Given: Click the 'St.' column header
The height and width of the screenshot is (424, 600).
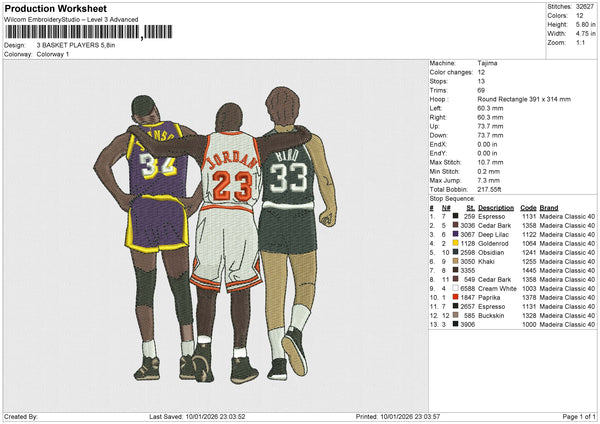Looking at the screenshot, I should click(471, 208).
